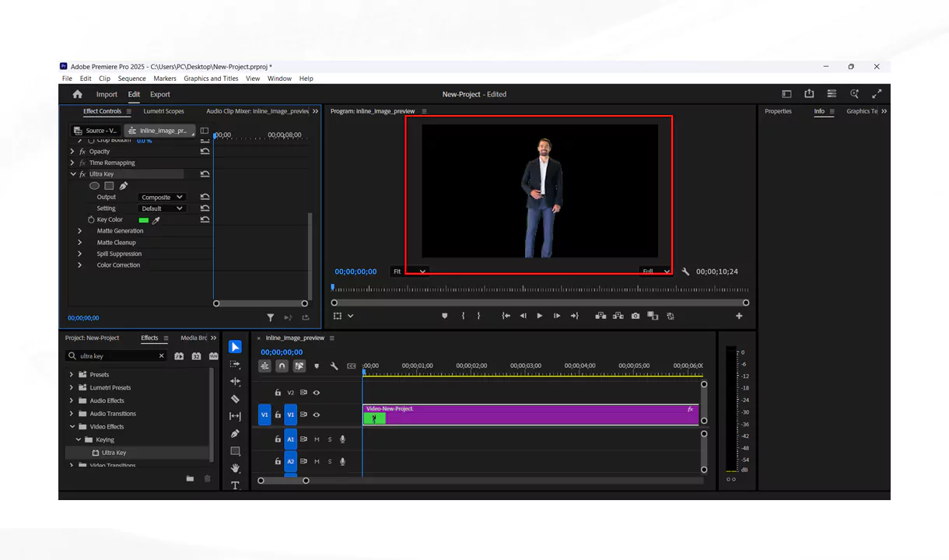Toggle V1 track output eye
Screen dimensions: 949x560
pos(317,415)
